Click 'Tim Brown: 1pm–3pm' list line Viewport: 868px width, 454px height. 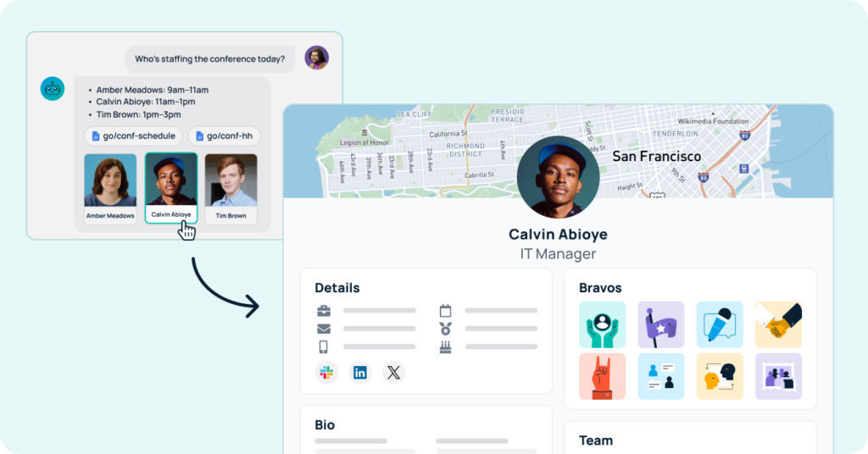(138, 114)
